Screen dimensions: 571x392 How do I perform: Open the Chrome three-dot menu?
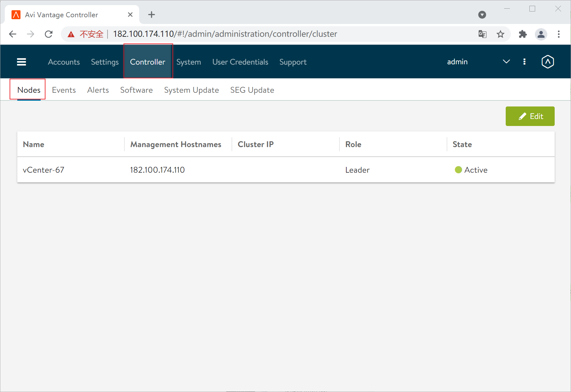pyautogui.click(x=559, y=34)
